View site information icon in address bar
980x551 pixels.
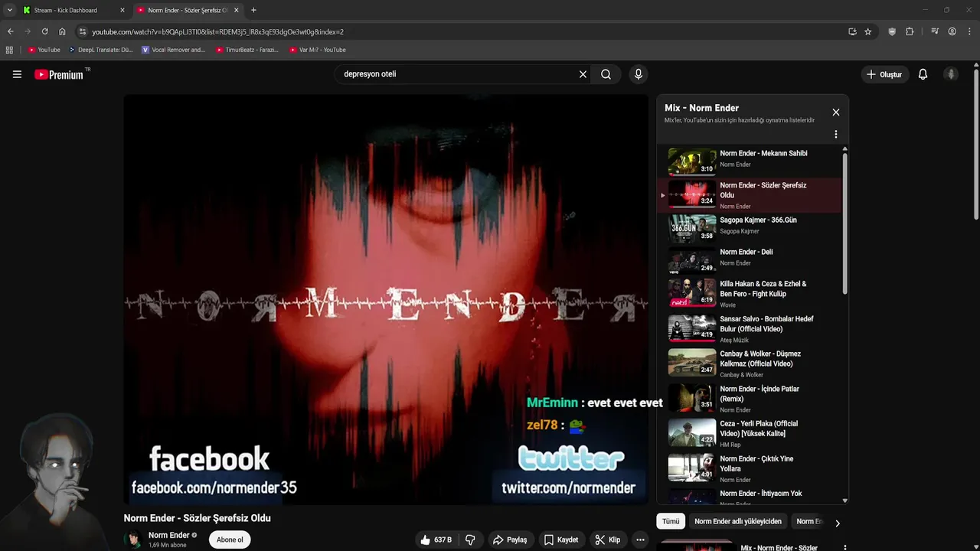coord(83,31)
